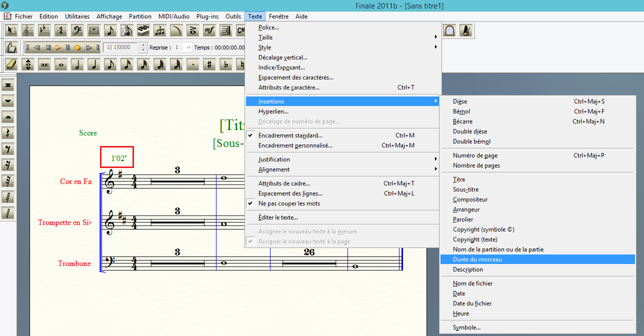Choose the whole note duration icon
The width and height of the screenshot is (644, 336).
click(61, 64)
